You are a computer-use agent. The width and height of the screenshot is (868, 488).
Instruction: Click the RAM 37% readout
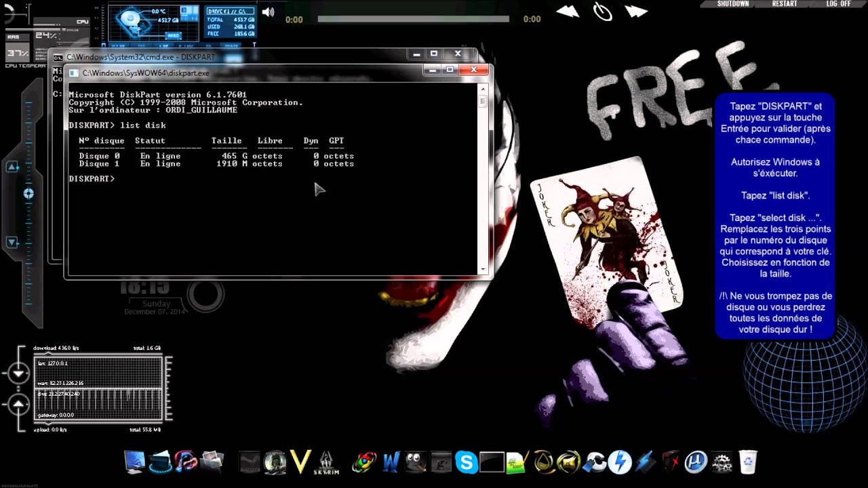18,53
